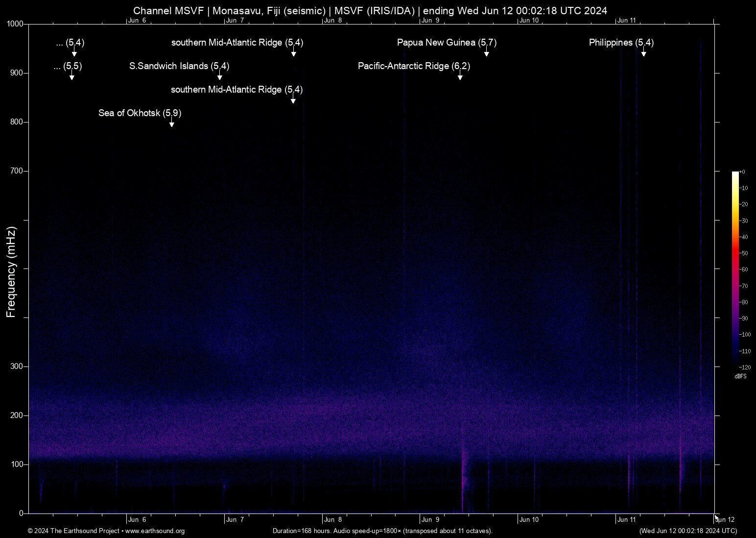Click the arrow beneath the '... (5.4)' label
This screenshot has height=538, width=756.
74,52
